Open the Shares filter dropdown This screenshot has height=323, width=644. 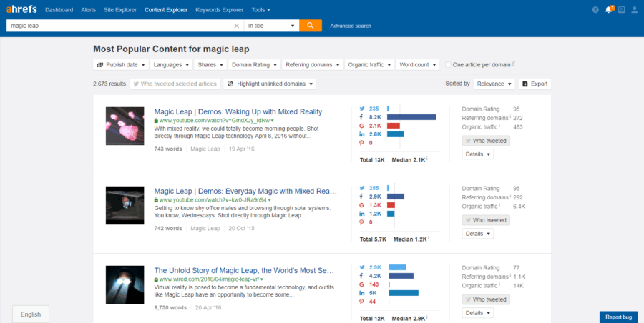pyautogui.click(x=210, y=65)
